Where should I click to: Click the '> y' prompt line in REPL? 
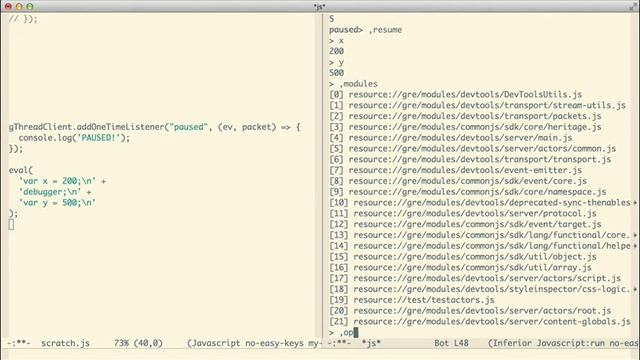click(x=336, y=62)
